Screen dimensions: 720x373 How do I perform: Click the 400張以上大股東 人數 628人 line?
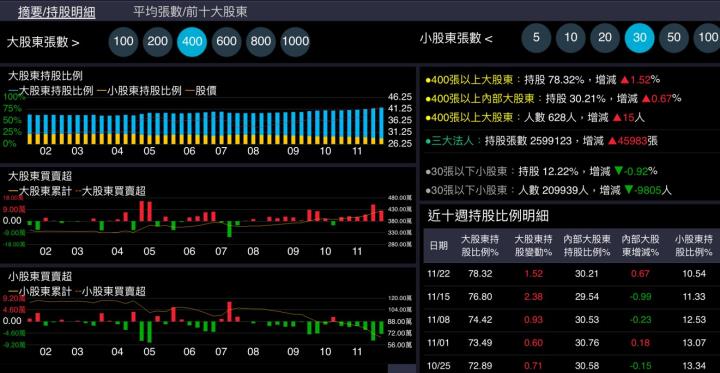[535, 118]
